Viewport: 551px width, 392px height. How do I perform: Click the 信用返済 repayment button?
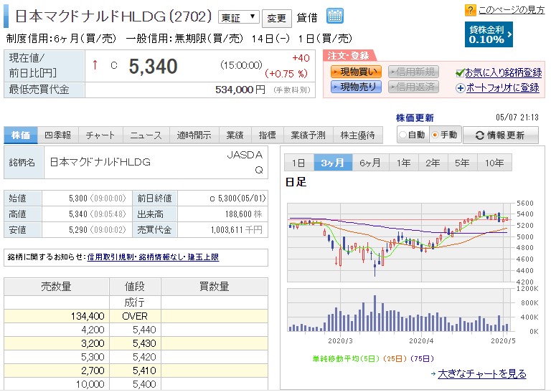[413, 87]
